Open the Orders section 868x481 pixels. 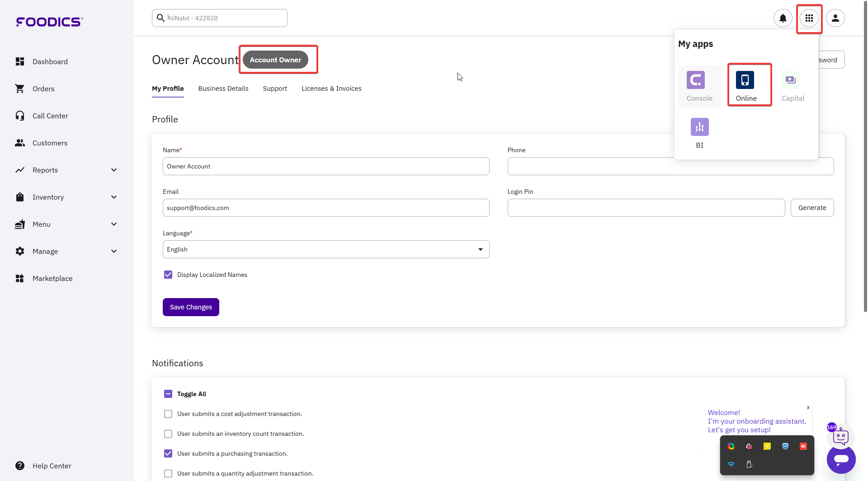[43, 89]
